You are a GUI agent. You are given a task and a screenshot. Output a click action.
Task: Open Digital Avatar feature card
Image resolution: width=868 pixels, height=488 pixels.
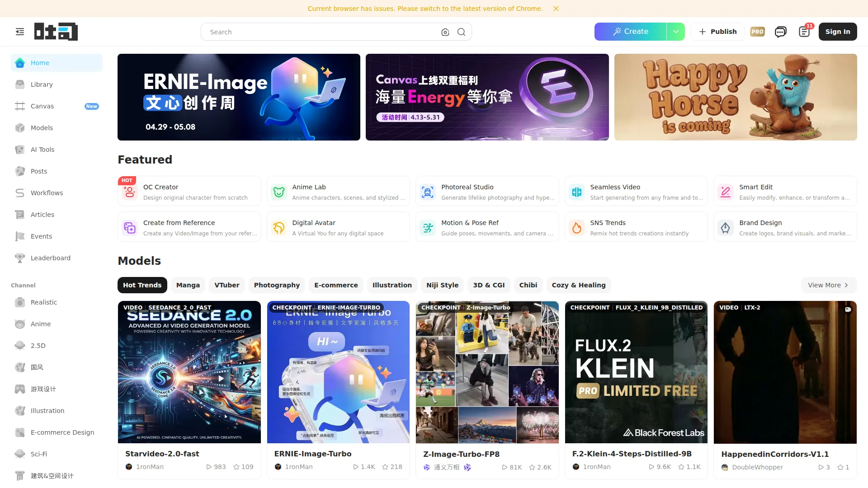point(338,227)
